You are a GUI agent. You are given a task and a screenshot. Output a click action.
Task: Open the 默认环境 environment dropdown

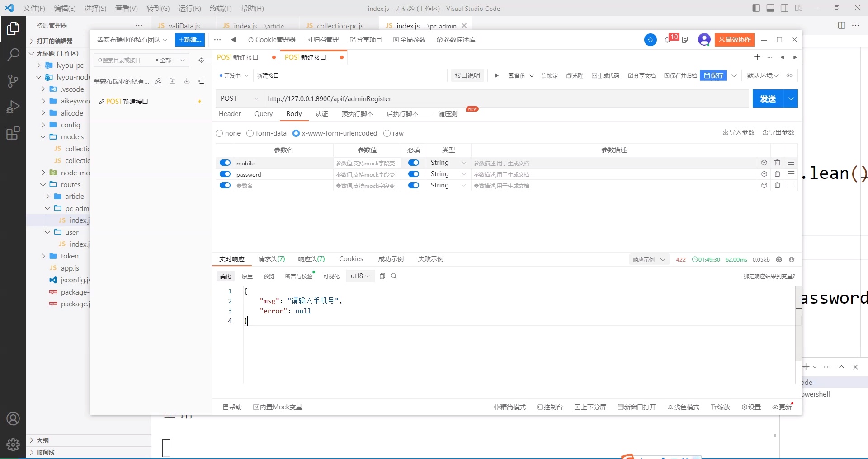pyautogui.click(x=763, y=75)
